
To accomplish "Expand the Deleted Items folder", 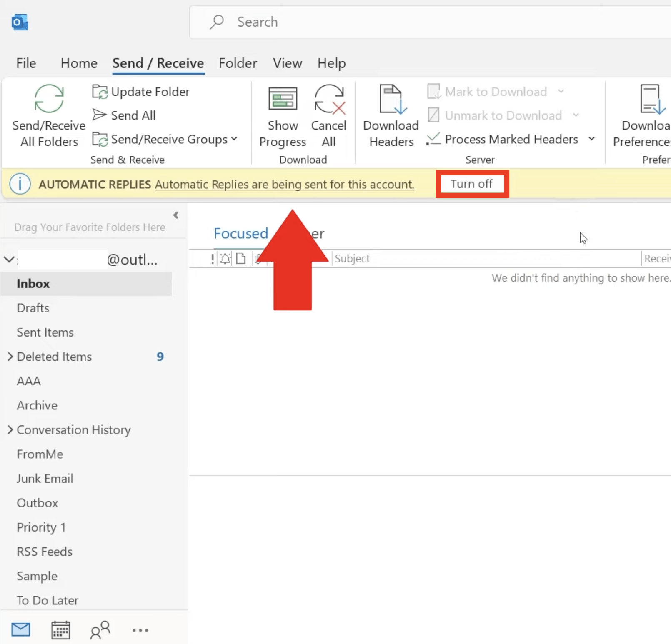I will click(10, 357).
